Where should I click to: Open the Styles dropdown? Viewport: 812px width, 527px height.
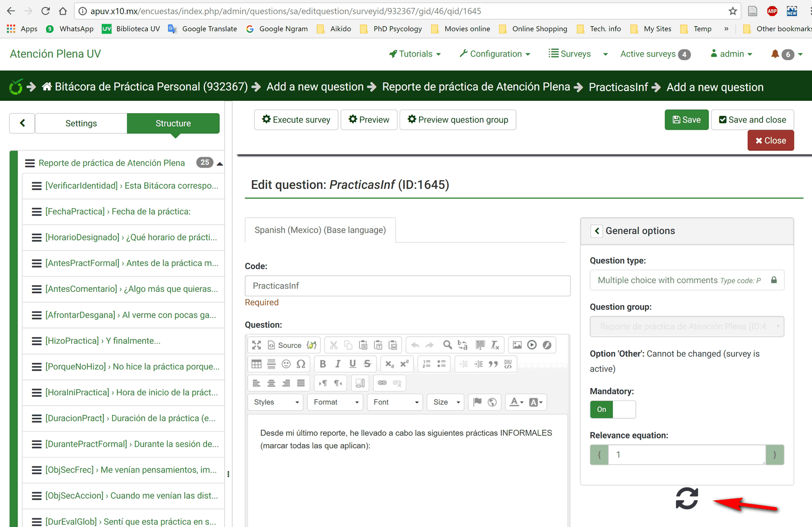276,402
